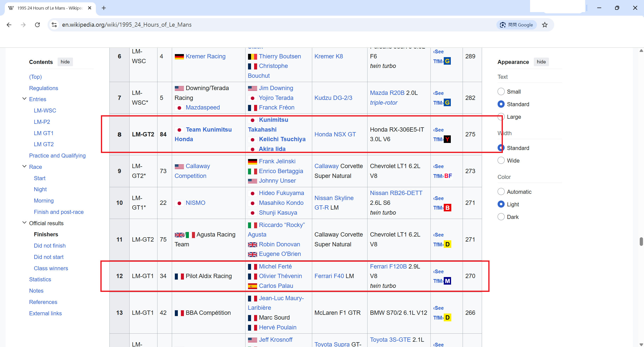Restore down the browser window

coord(617,8)
